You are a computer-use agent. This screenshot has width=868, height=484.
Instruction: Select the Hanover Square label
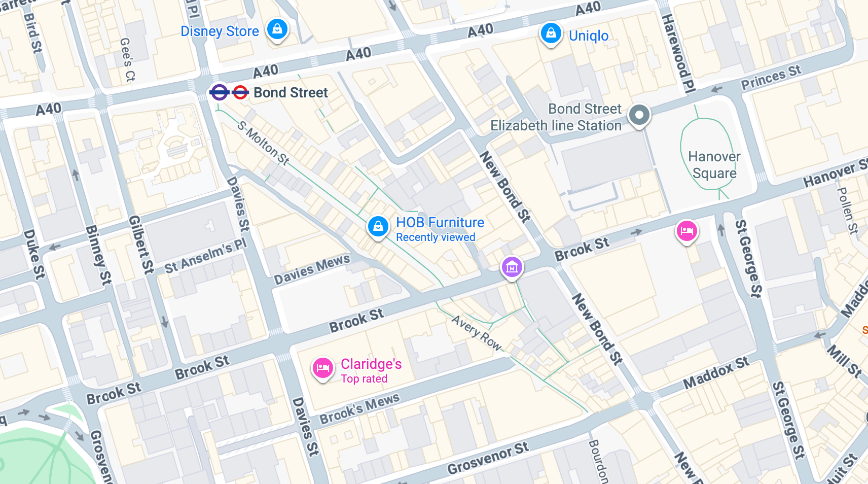714,165
